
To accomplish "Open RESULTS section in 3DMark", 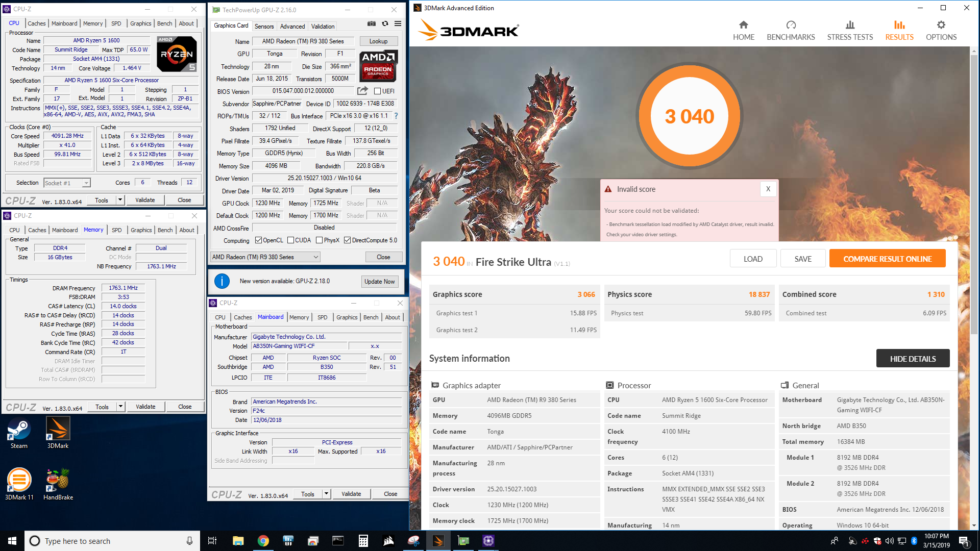I will click(899, 31).
